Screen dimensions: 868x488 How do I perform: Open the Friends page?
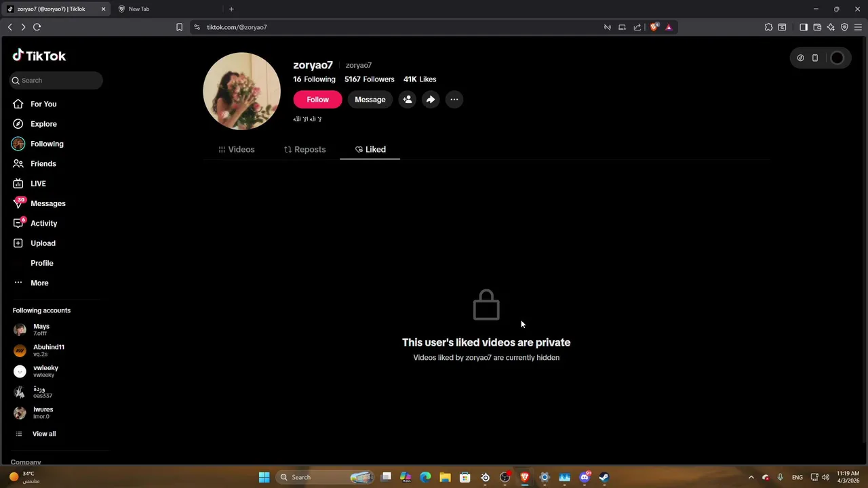click(x=35, y=163)
